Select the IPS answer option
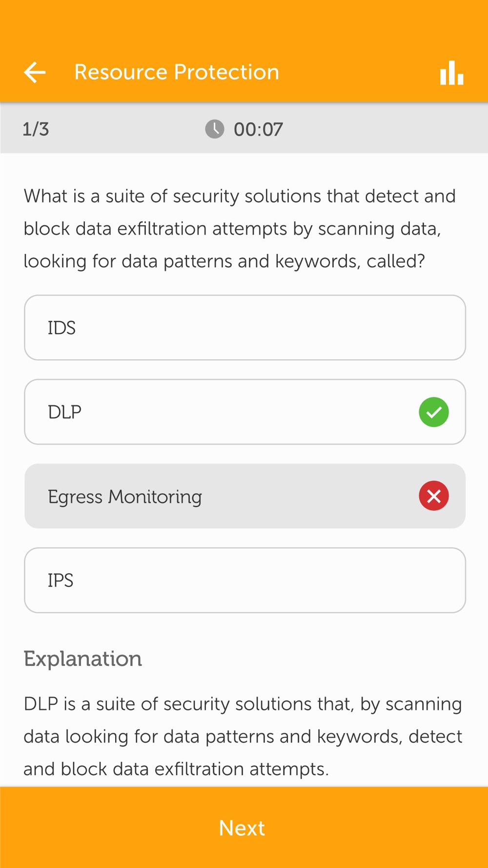 point(245,580)
